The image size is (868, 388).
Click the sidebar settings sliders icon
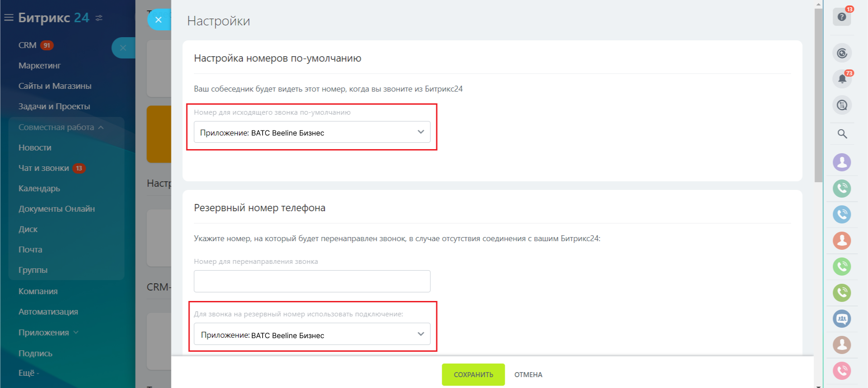pyautogui.click(x=99, y=18)
